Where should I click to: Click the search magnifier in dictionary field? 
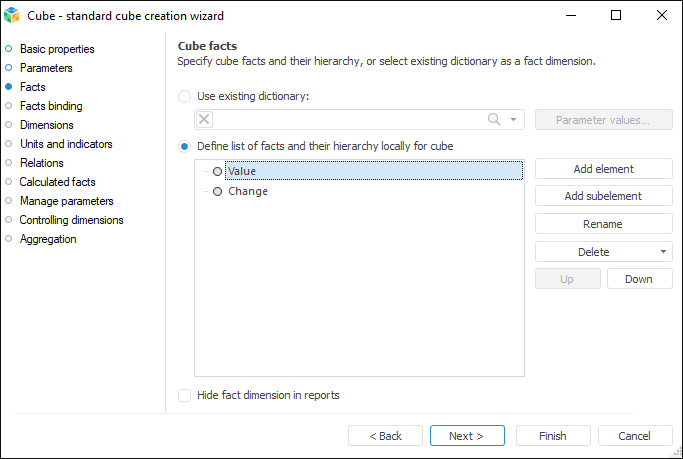coord(494,120)
